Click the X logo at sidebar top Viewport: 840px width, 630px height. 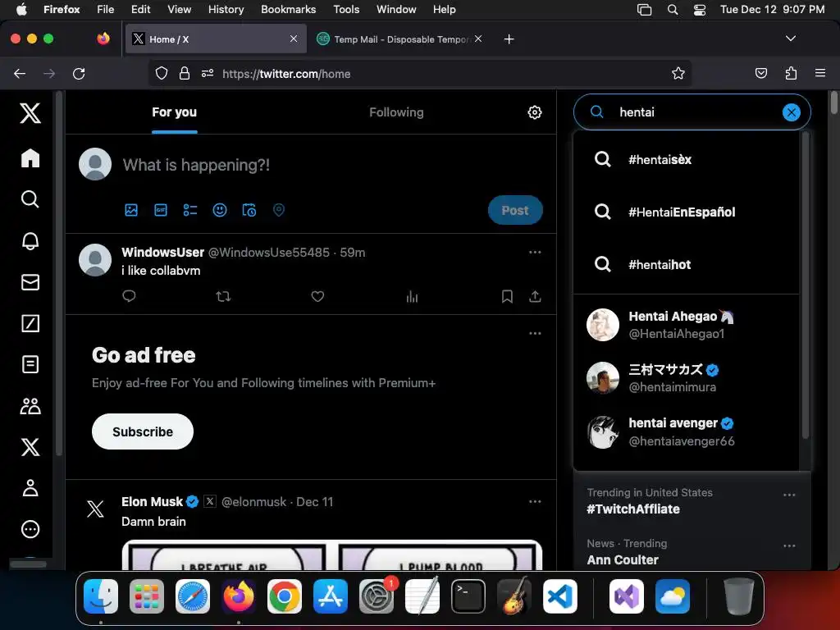30,113
